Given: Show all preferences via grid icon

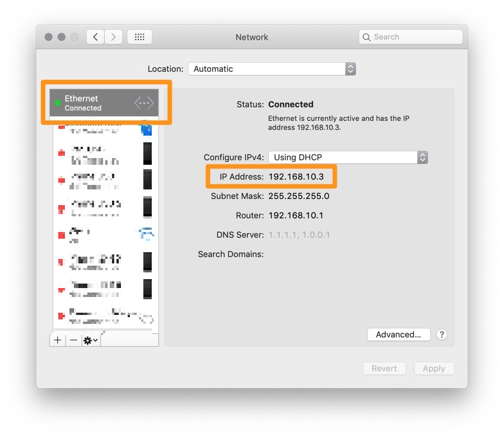Looking at the screenshot, I should click(x=139, y=37).
